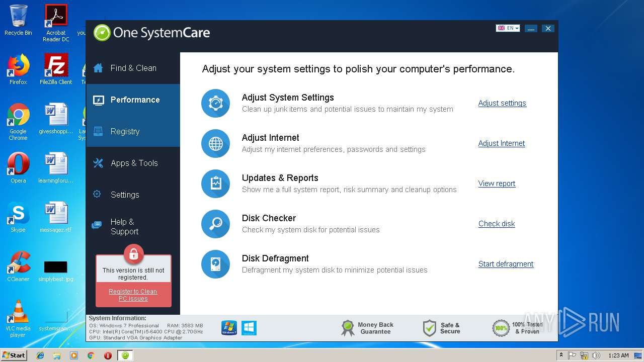Select the Firefox desktop shortcut
This screenshot has height=362, width=644.
18,69
